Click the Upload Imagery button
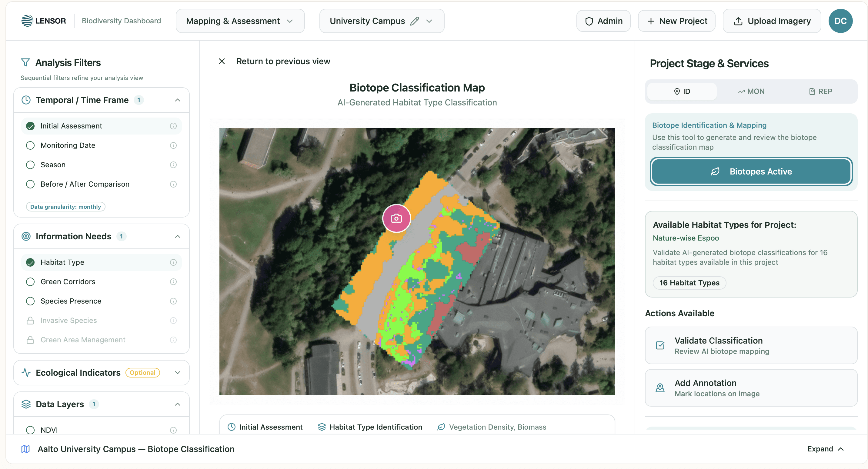 [772, 21]
